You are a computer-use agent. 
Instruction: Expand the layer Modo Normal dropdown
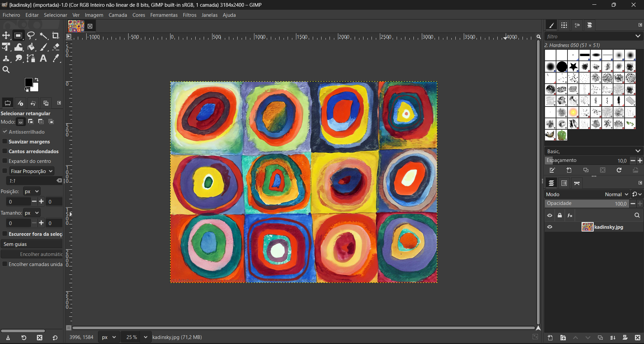616,194
